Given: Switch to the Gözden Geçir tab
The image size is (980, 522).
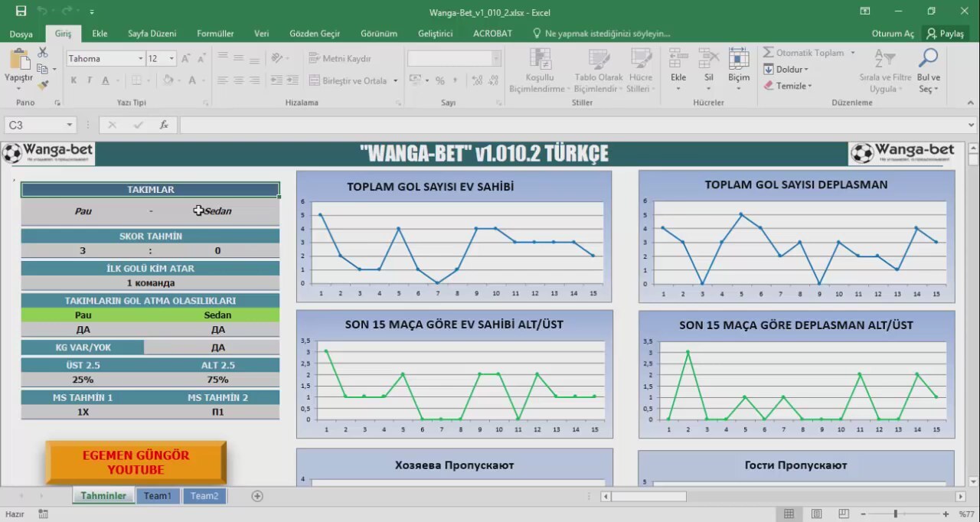Looking at the screenshot, I should click(x=315, y=34).
